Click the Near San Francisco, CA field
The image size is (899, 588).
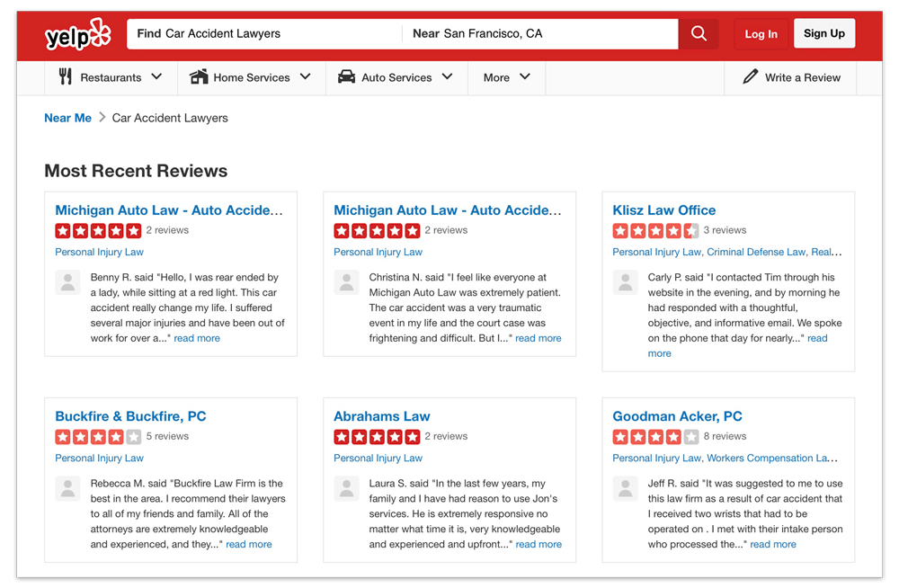click(x=540, y=34)
